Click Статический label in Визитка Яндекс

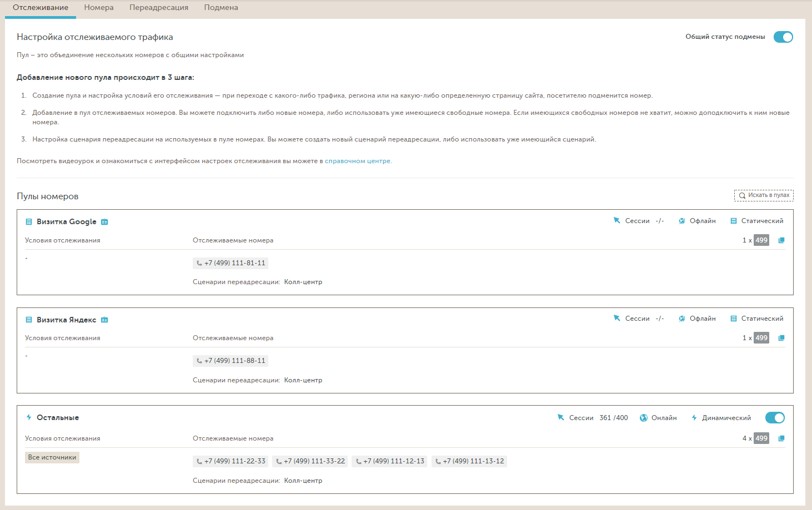click(x=762, y=319)
